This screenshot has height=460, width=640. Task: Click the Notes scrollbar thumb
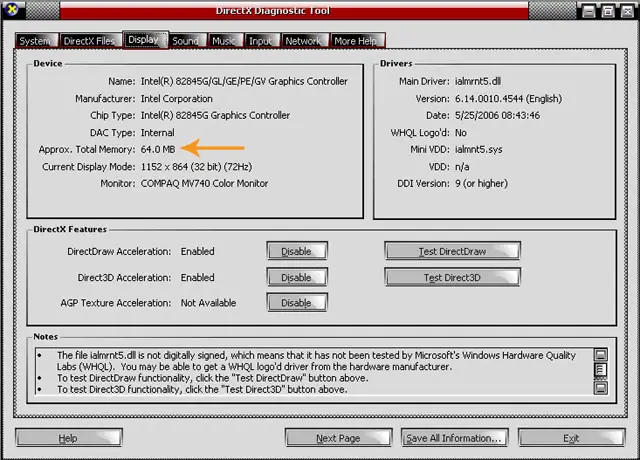[x=600, y=370]
